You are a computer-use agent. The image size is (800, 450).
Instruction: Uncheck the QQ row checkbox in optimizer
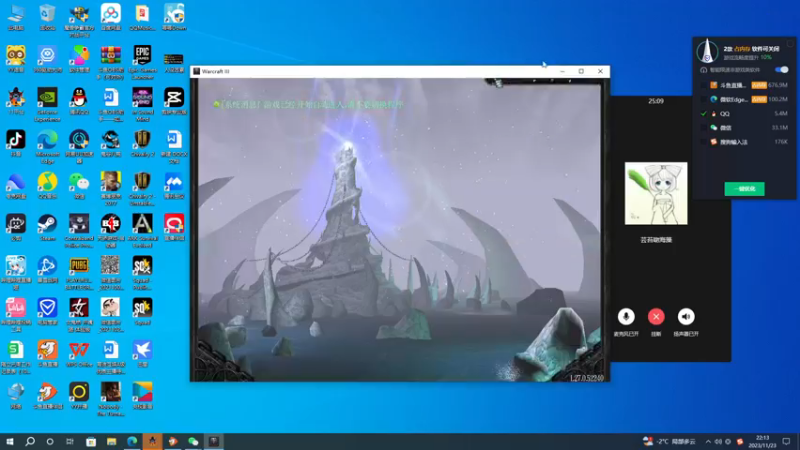click(704, 114)
